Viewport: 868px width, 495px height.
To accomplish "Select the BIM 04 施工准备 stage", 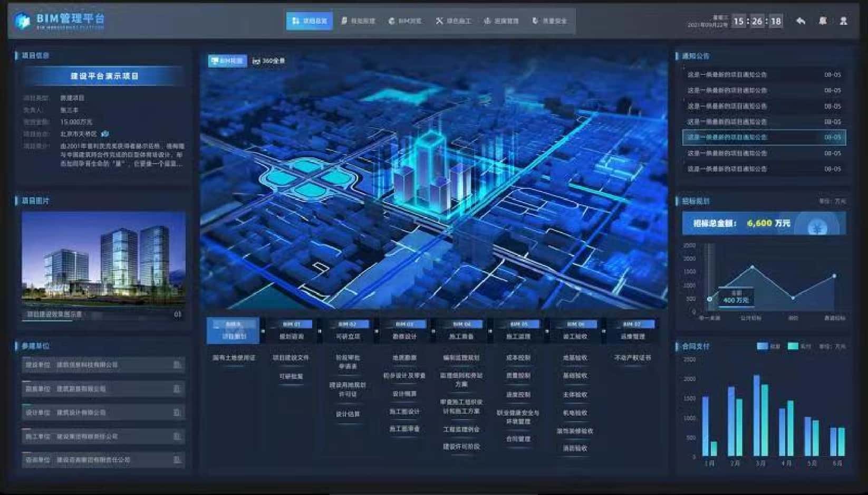I will [x=461, y=331].
